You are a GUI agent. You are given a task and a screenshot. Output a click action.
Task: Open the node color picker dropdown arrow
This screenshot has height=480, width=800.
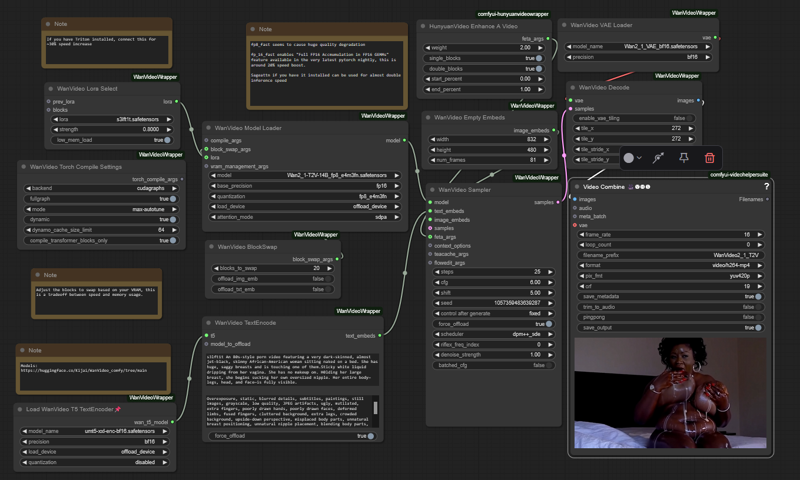tap(640, 158)
